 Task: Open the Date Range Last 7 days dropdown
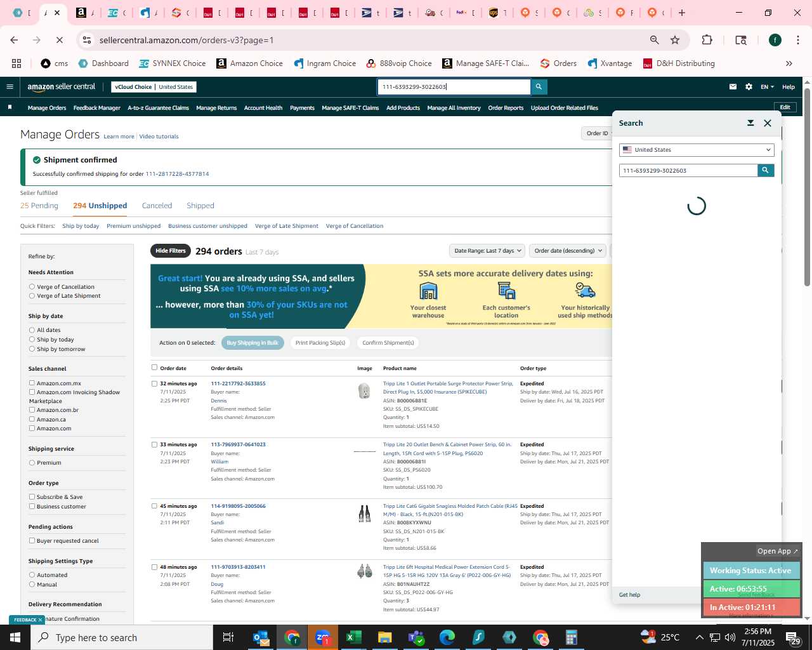click(487, 251)
